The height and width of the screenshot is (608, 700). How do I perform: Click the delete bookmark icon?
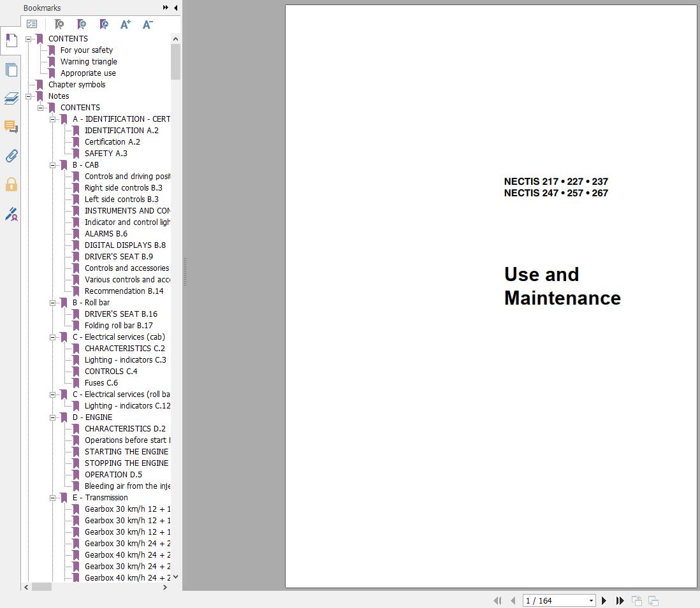pyautogui.click(x=59, y=24)
